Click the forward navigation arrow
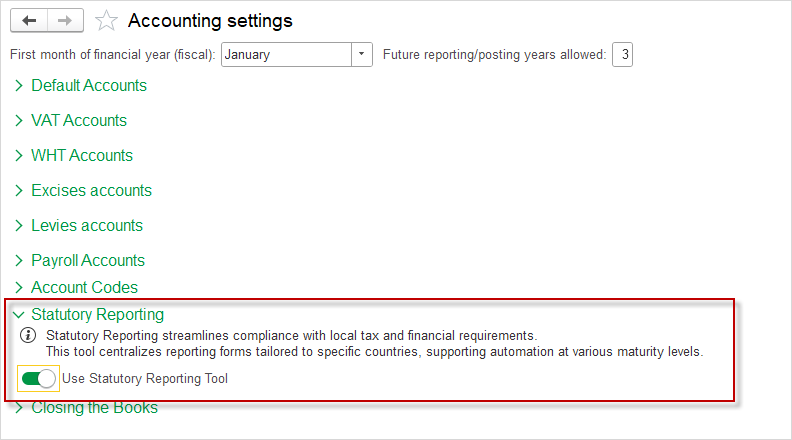The image size is (792, 440). click(64, 20)
